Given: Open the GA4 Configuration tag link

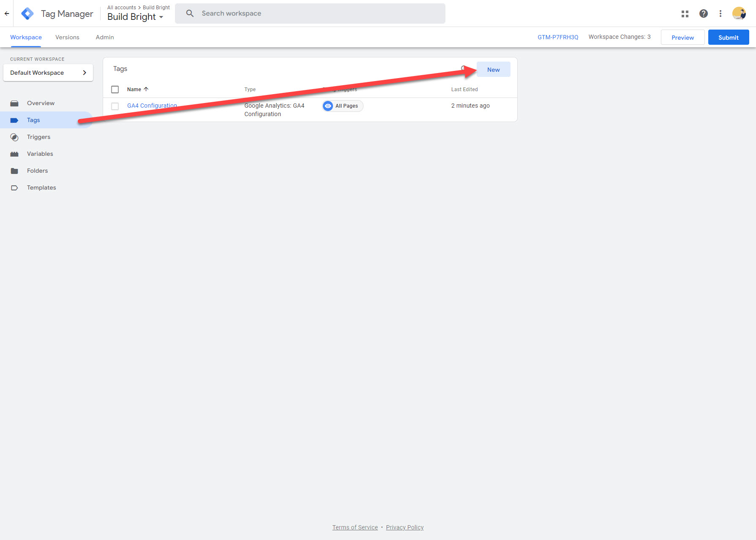Looking at the screenshot, I should click(x=152, y=106).
